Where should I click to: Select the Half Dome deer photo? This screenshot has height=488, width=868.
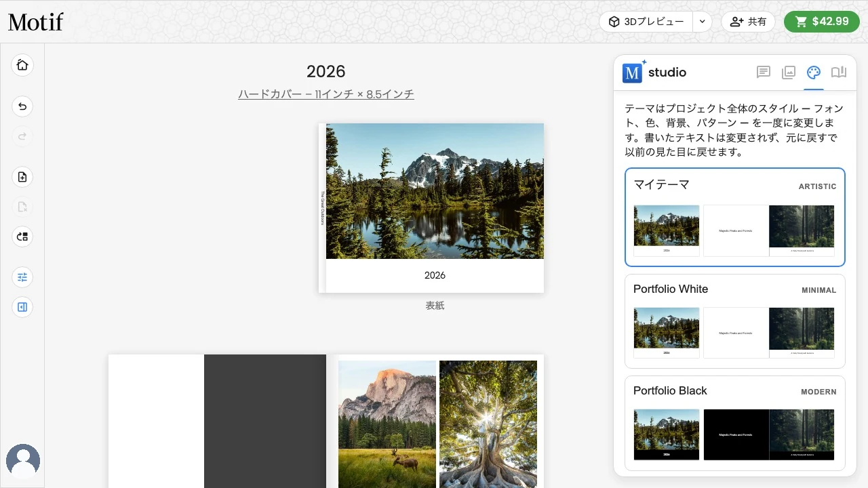click(387, 424)
